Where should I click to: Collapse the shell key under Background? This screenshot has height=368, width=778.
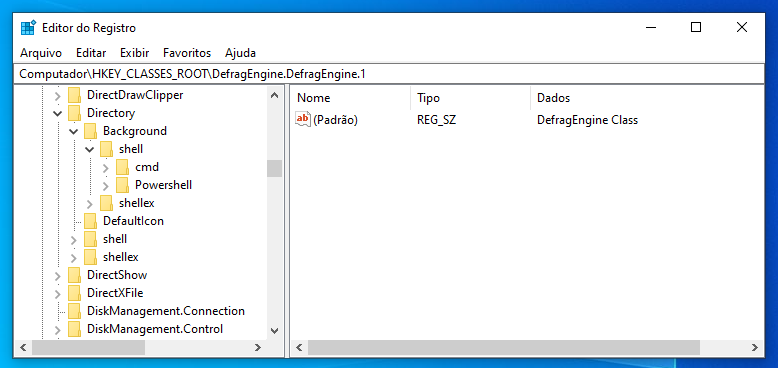pos(89,149)
